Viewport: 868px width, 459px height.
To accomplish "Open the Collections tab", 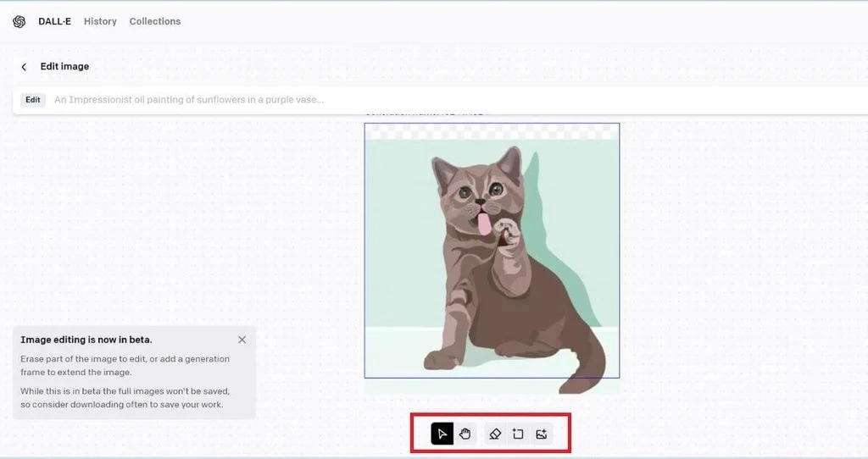I will tap(155, 21).
